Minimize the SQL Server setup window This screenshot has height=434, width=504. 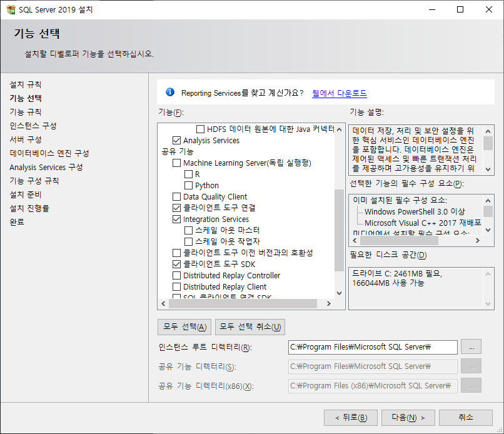tap(432, 9)
